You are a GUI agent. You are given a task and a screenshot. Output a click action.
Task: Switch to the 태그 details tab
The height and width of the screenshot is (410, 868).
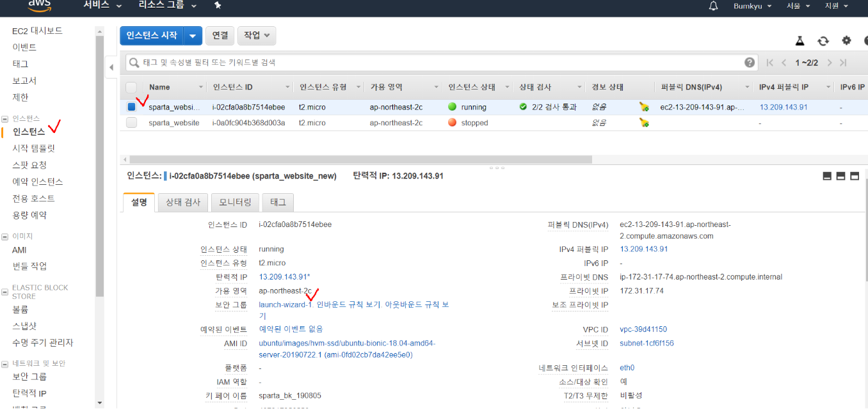[x=278, y=202]
